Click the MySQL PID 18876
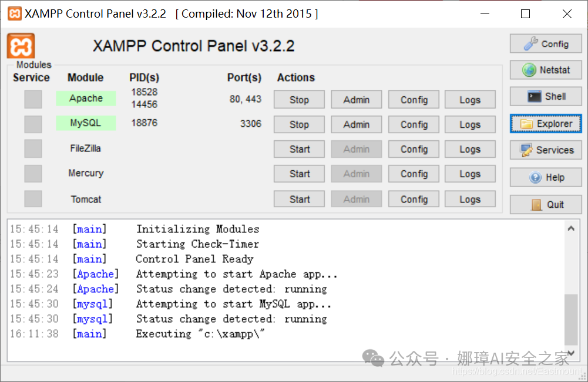 145,123
